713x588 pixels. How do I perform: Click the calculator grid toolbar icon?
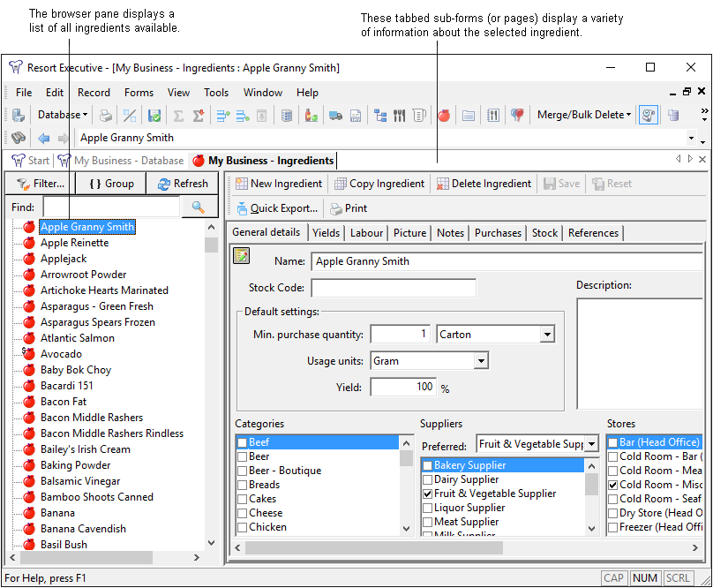point(287,115)
